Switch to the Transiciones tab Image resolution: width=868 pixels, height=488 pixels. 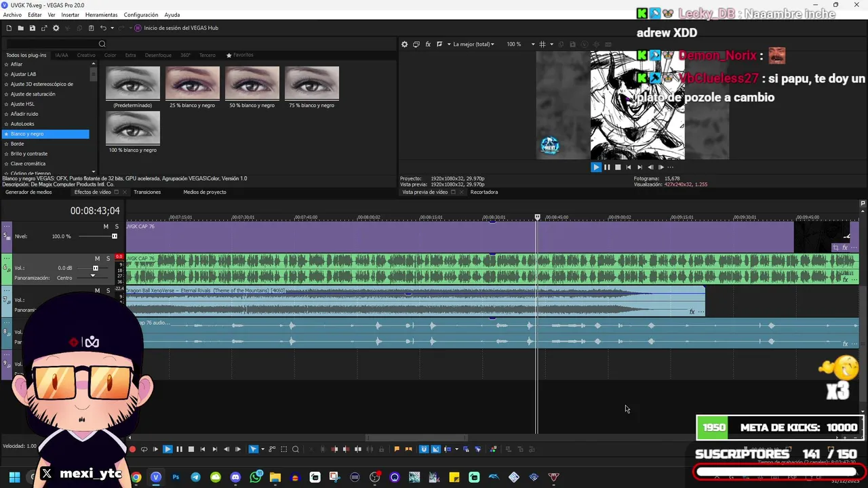[x=147, y=192]
